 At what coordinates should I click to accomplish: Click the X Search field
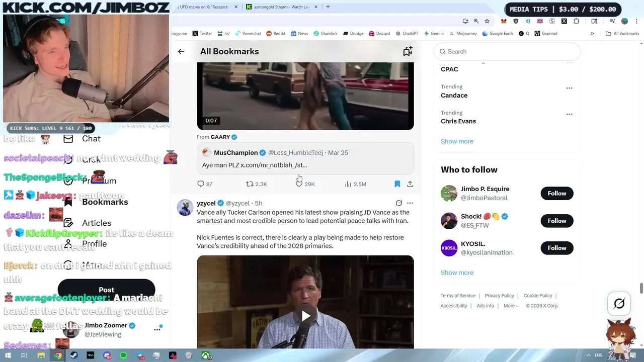[507, 51]
